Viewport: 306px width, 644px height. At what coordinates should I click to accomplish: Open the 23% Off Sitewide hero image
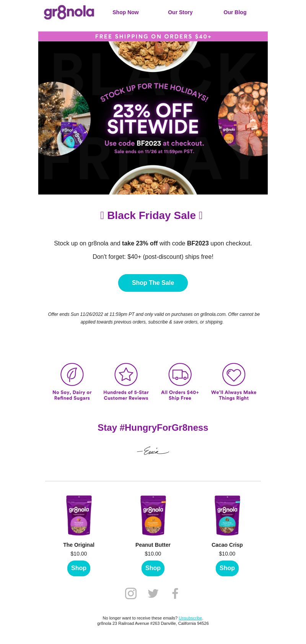(153, 118)
